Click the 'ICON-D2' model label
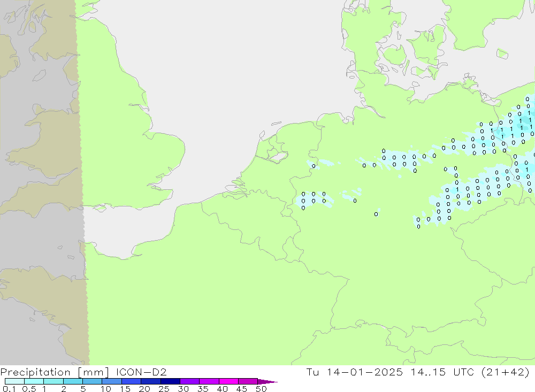 (x=141, y=372)
